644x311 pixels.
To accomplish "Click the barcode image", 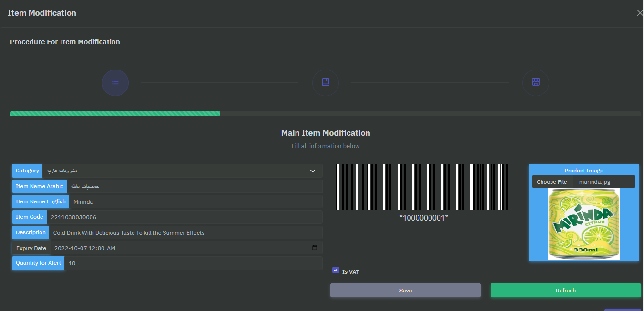I will [424, 187].
